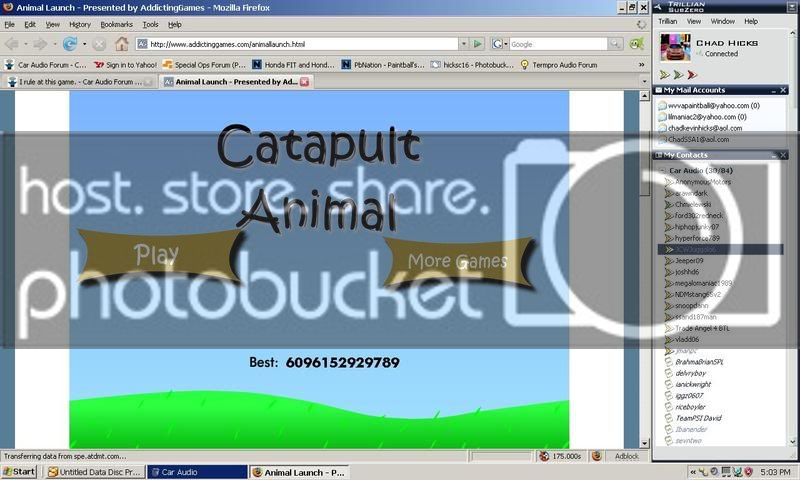Open Firefox Tools menu
Viewport: 800px width, 480px height.
pyautogui.click(x=151, y=24)
